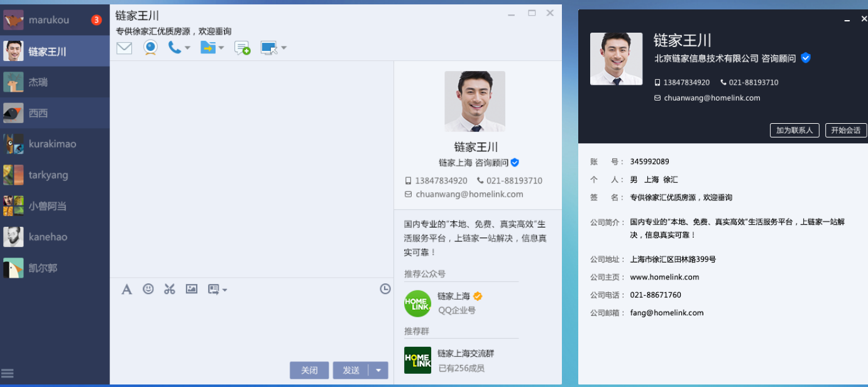This screenshot has height=387, width=868.
Task: Open the file transfer dropdown arrow
Action: click(221, 48)
